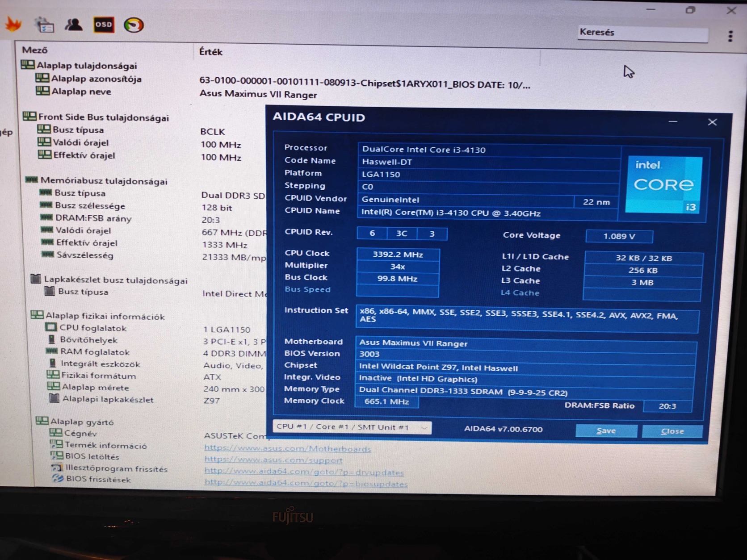Viewport: 747px width, 560px height.
Task: Click the L2 Cache value 256 KB
Action: tap(643, 270)
